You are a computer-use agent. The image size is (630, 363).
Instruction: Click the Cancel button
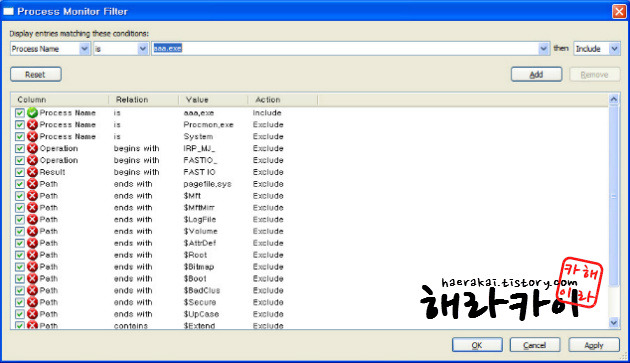(x=535, y=345)
